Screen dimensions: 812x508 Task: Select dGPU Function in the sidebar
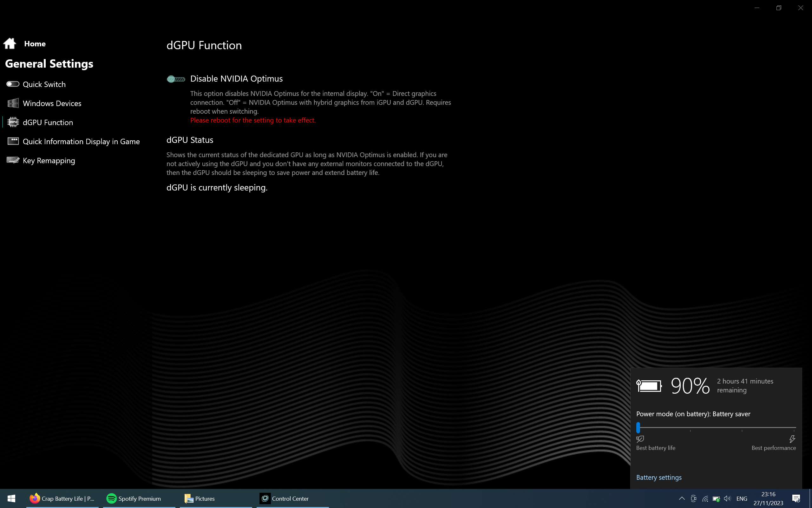pos(48,123)
